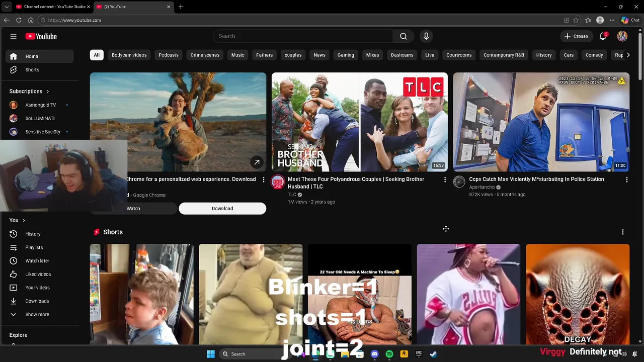Image resolution: width=644 pixels, height=362 pixels.
Task: Open the Shorts shelf more options menu
Action: click(x=623, y=232)
